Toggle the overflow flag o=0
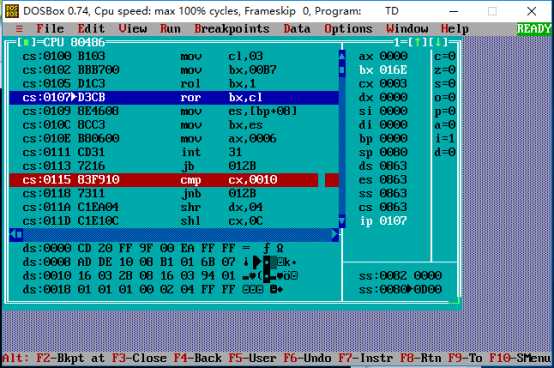 (x=445, y=97)
